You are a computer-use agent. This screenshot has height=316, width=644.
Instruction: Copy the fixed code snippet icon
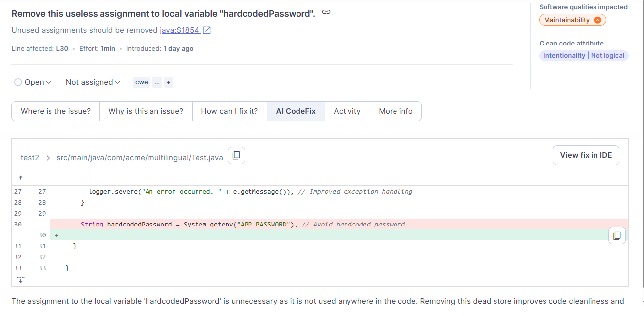pos(617,236)
